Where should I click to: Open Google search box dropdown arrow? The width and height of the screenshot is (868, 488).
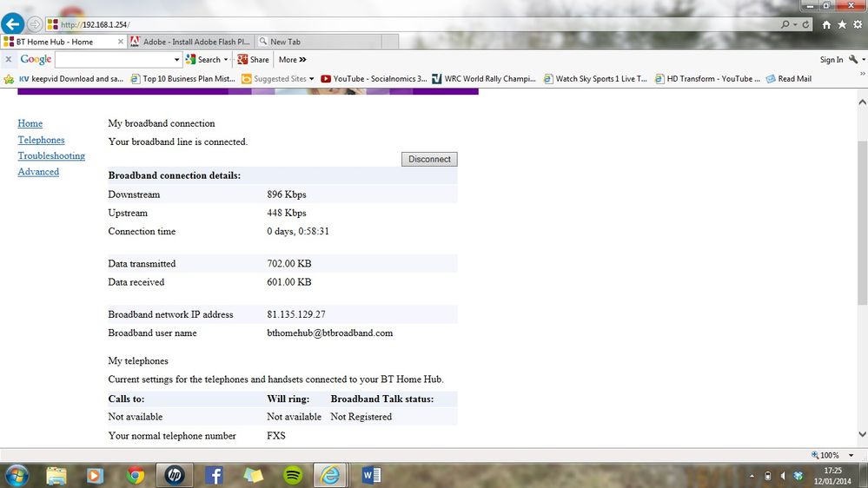[x=176, y=59]
